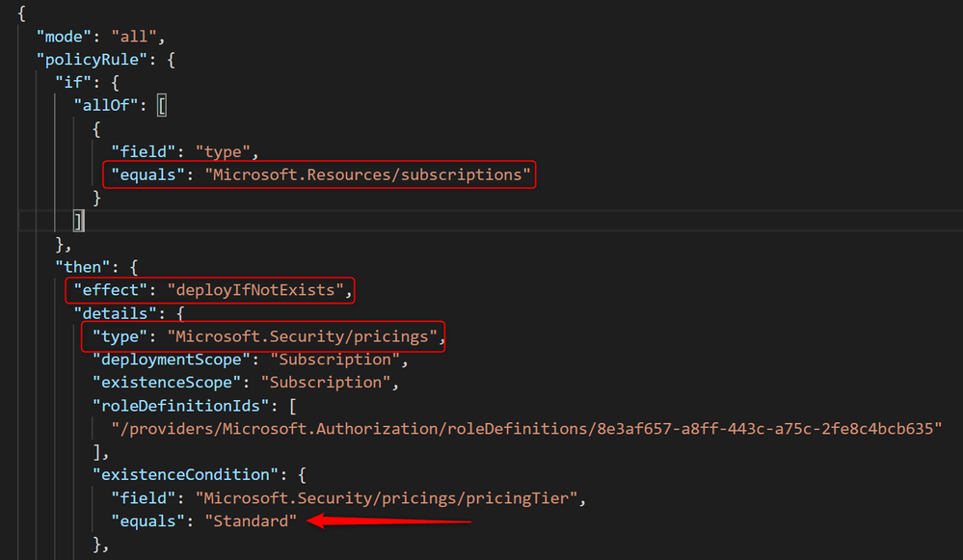Click the "then" key
963x560 pixels.
coord(82,267)
